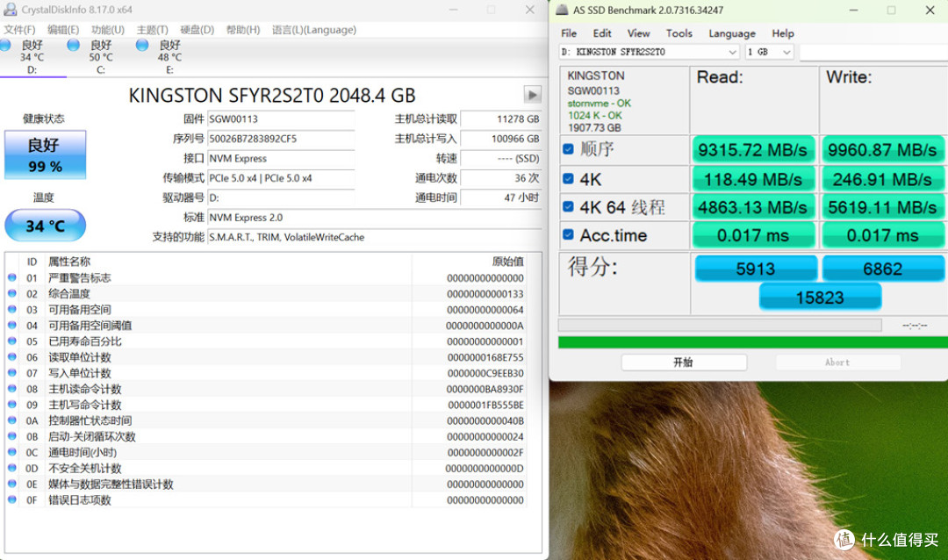Click the serial number field 50026B7283892CF5
Screen dimensions: 948x560
(281, 139)
